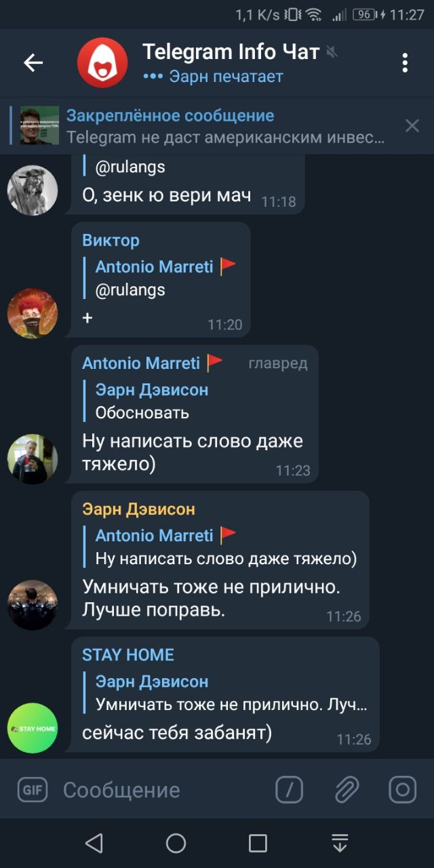
Task: Tap sender name Эарн Дэвисон in orange
Action: pyautogui.click(x=138, y=509)
